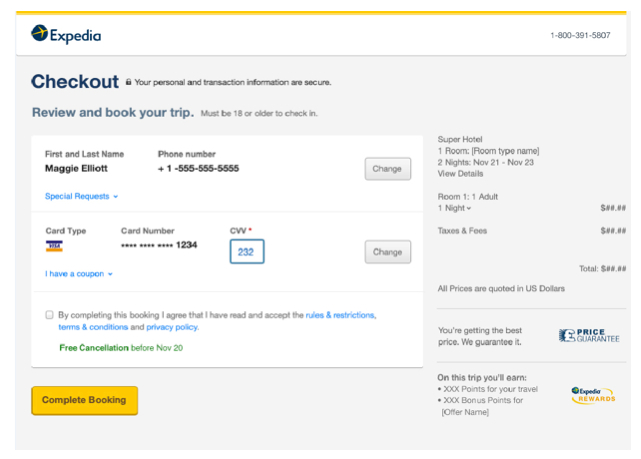Viewport: 641px width, 459px height.
Task: Check the booking agreement checkbox
Action: pyautogui.click(x=49, y=314)
